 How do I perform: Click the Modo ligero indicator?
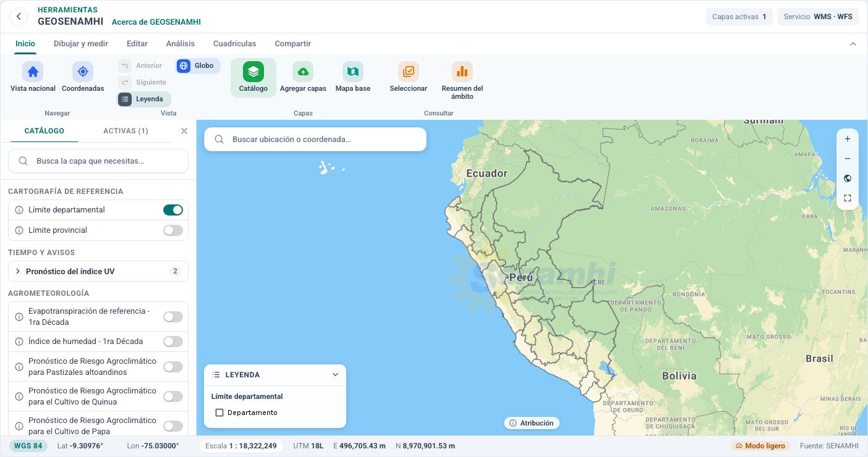coord(760,446)
